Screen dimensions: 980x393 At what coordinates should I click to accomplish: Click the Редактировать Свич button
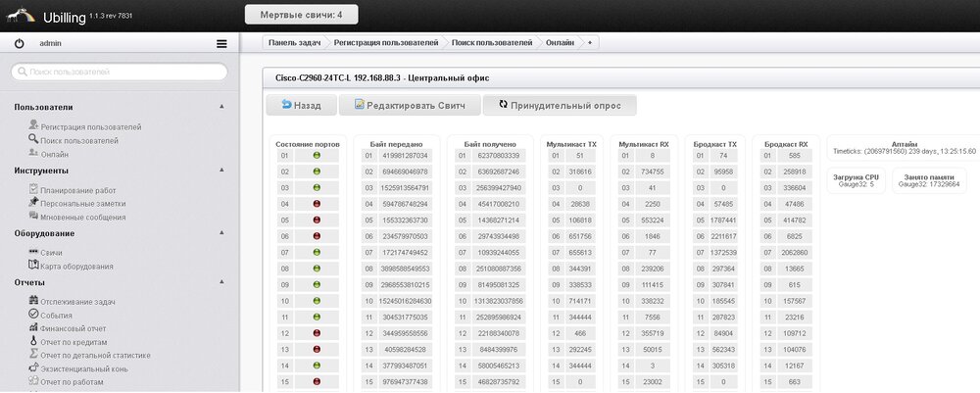click(416, 105)
